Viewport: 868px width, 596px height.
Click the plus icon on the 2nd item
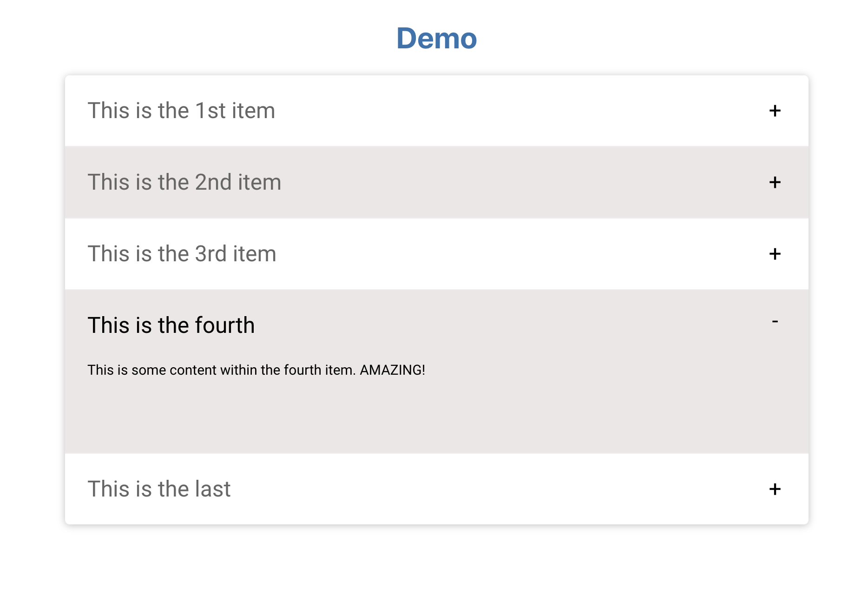pyautogui.click(x=774, y=183)
